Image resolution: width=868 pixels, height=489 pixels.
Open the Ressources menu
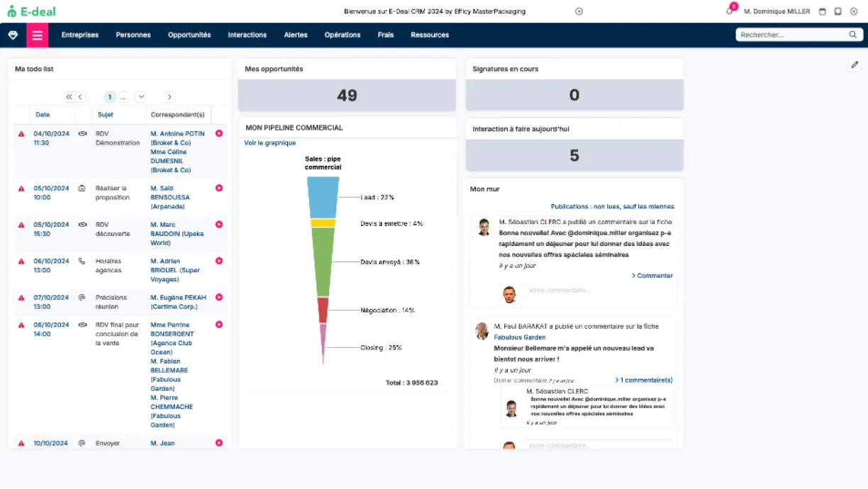coord(430,35)
